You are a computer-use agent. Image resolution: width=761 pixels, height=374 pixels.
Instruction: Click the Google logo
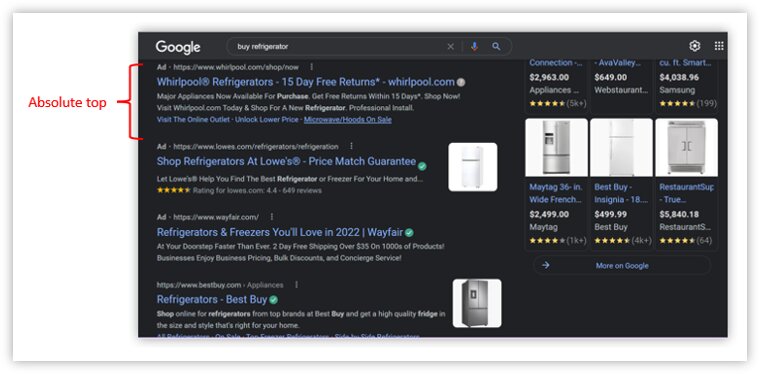pos(178,47)
